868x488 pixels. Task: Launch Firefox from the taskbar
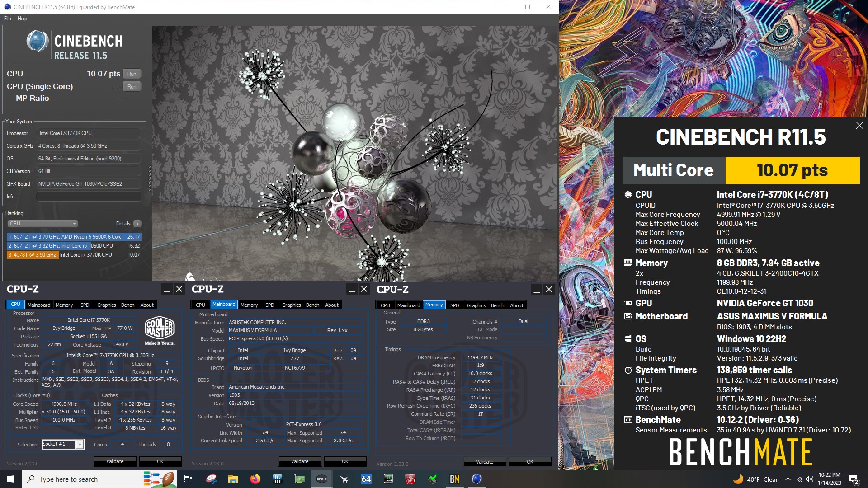(255, 479)
